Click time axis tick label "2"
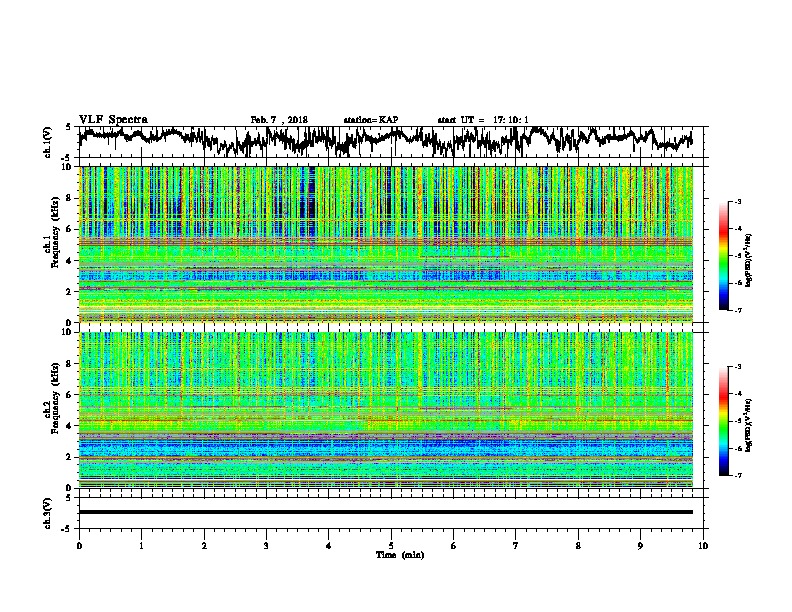The width and height of the screenshot is (792, 612). tap(204, 546)
